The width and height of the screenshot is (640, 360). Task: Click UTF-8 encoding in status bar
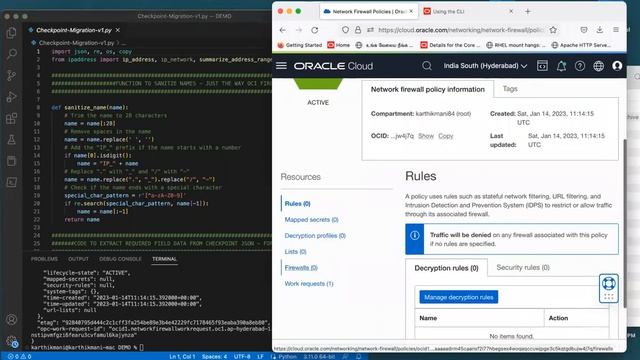pos(242,356)
